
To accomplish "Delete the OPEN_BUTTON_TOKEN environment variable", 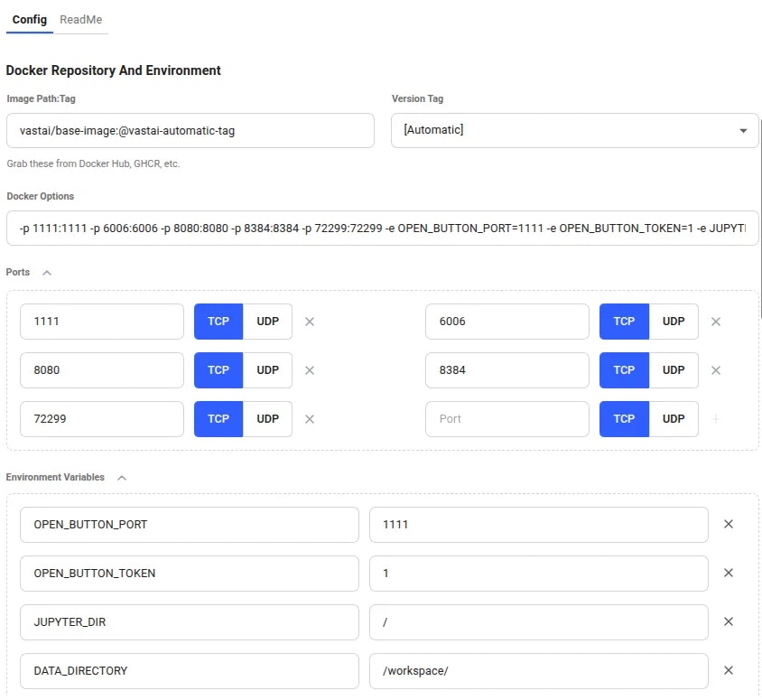I will [729, 573].
